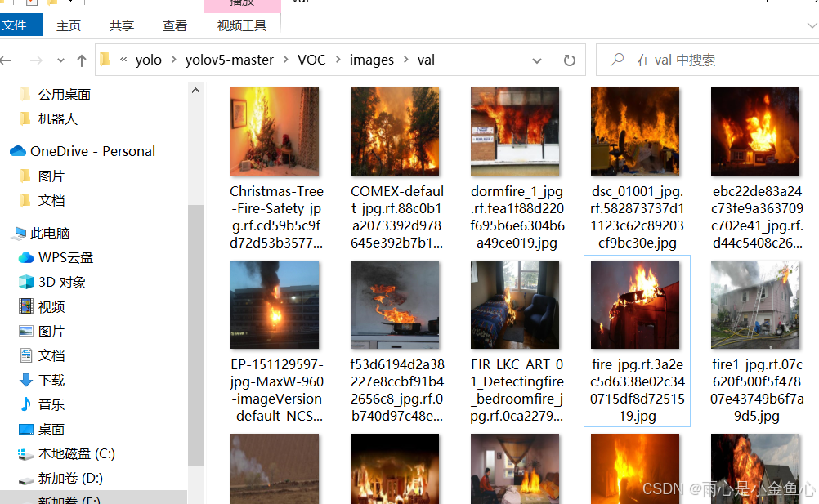Open 新加卷 (D:) drive
Viewport: 819px width, 504px height.
70,479
